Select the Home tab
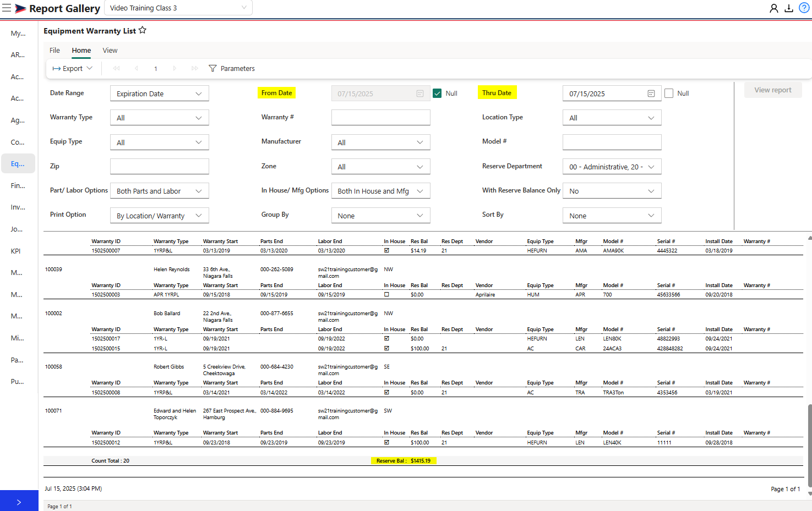This screenshot has height=511, width=812. pos(81,50)
